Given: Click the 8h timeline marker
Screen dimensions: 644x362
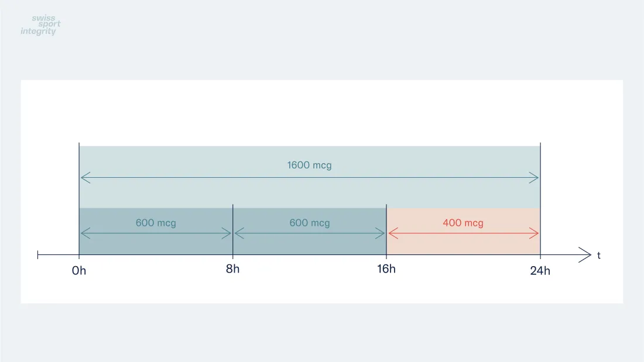Looking at the screenshot, I should 232,269.
